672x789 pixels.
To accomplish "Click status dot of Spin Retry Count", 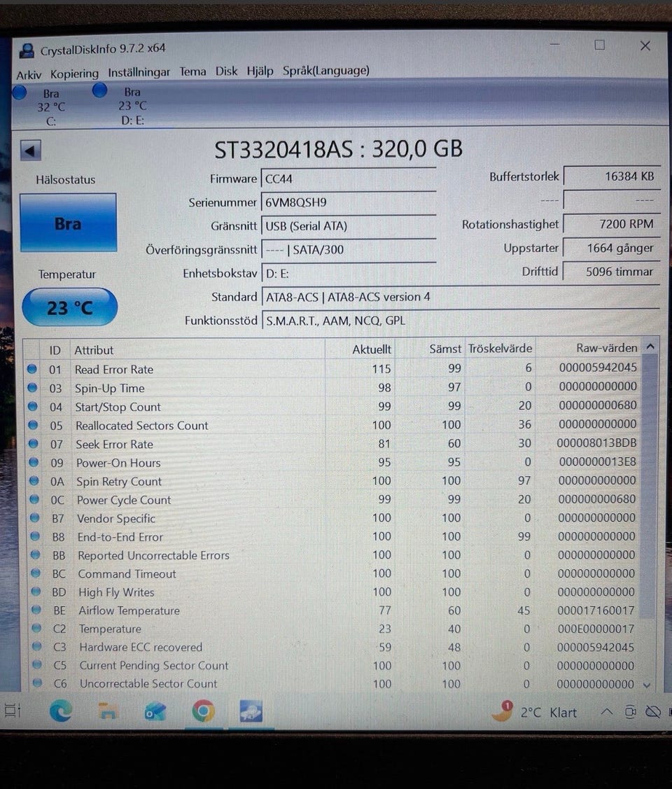I will pyautogui.click(x=34, y=480).
